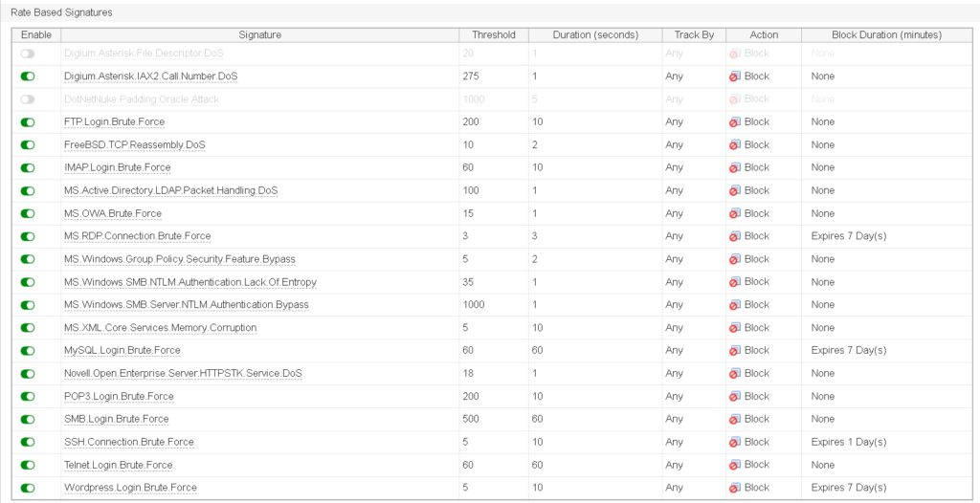Click Block icon in MySQL.Login.Brute.Force row

(735, 351)
